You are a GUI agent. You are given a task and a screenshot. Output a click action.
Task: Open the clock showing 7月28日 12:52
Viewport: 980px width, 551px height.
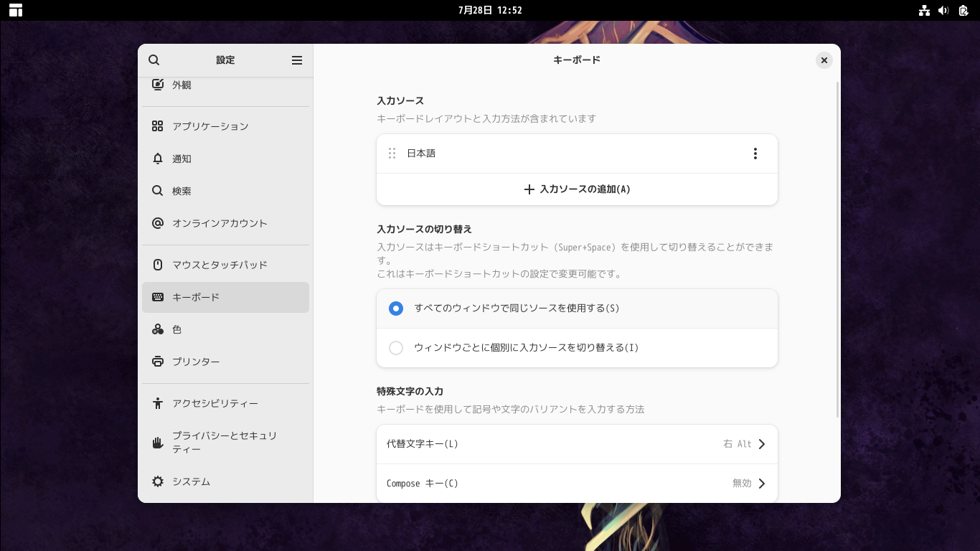490,10
